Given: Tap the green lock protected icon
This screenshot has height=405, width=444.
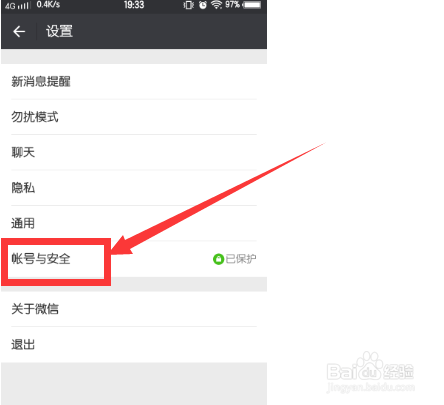Looking at the screenshot, I should (x=218, y=259).
